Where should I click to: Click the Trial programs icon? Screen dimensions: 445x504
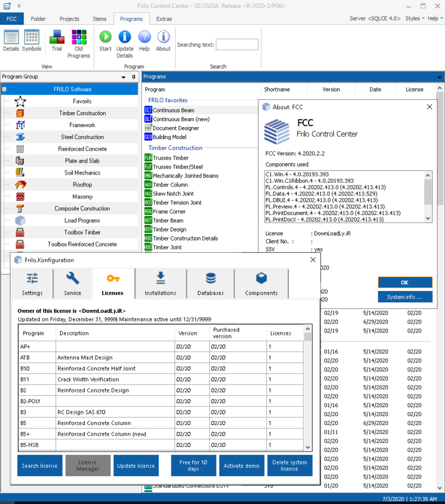point(57,40)
